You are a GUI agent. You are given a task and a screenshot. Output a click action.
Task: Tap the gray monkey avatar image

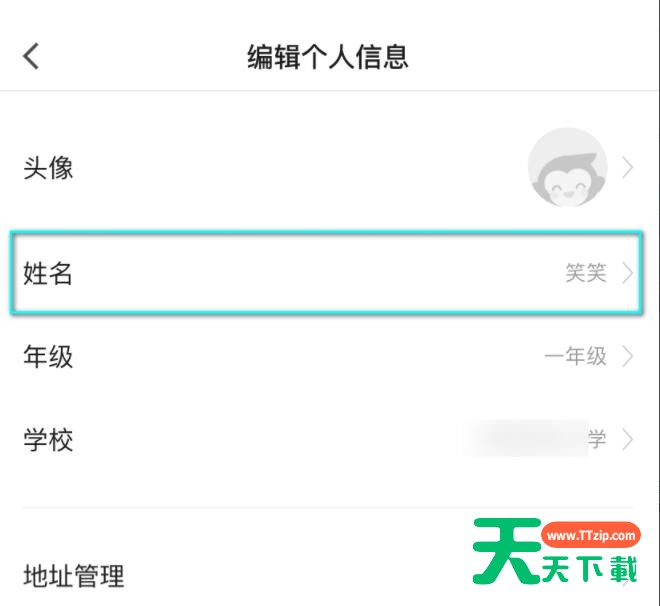pyautogui.click(x=567, y=167)
